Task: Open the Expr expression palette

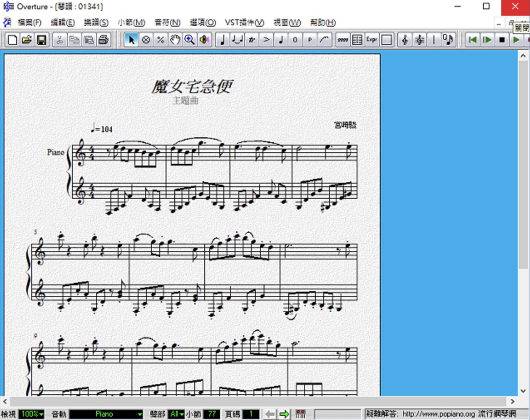Action: click(372, 40)
